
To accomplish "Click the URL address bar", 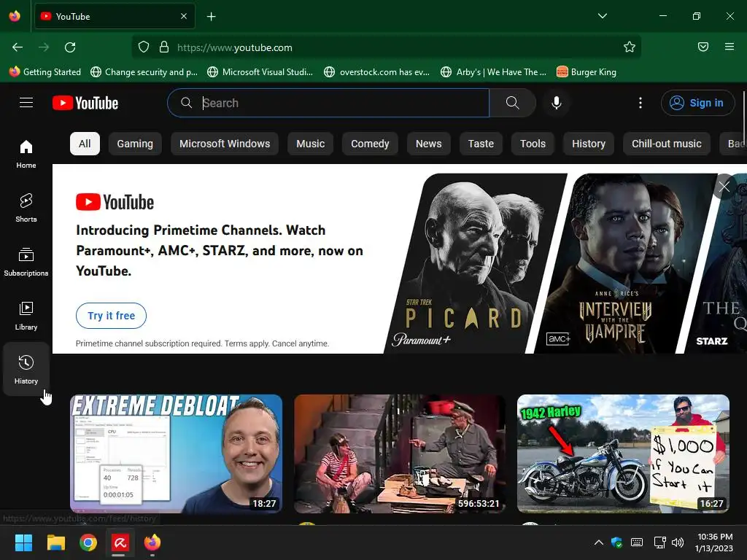I will pos(386,47).
